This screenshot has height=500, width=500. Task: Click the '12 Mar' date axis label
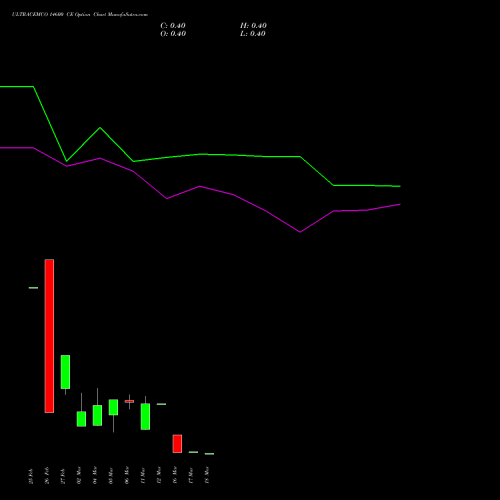[x=159, y=475]
